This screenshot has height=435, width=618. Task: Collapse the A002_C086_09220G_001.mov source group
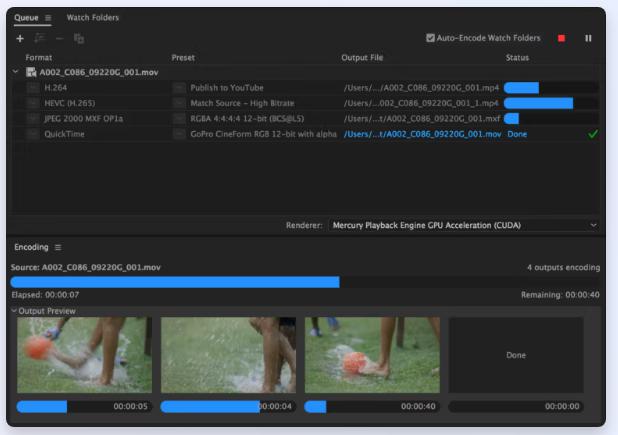(x=15, y=72)
